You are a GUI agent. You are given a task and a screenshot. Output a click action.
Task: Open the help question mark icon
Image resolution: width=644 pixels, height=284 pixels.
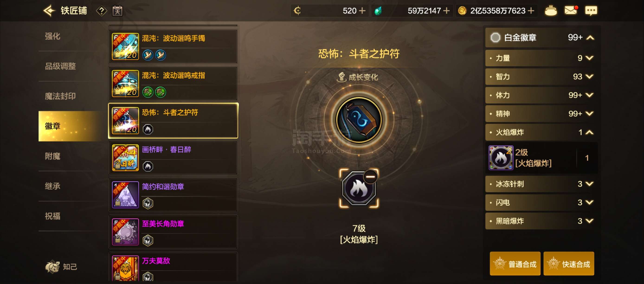click(x=102, y=11)
